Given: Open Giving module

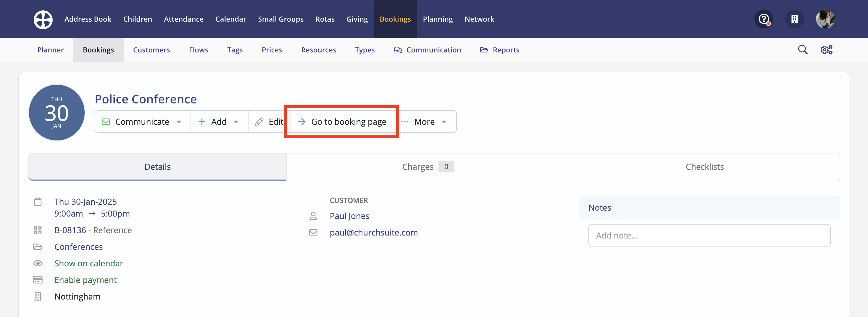Looking at the screenshot, I should (357, 19).
